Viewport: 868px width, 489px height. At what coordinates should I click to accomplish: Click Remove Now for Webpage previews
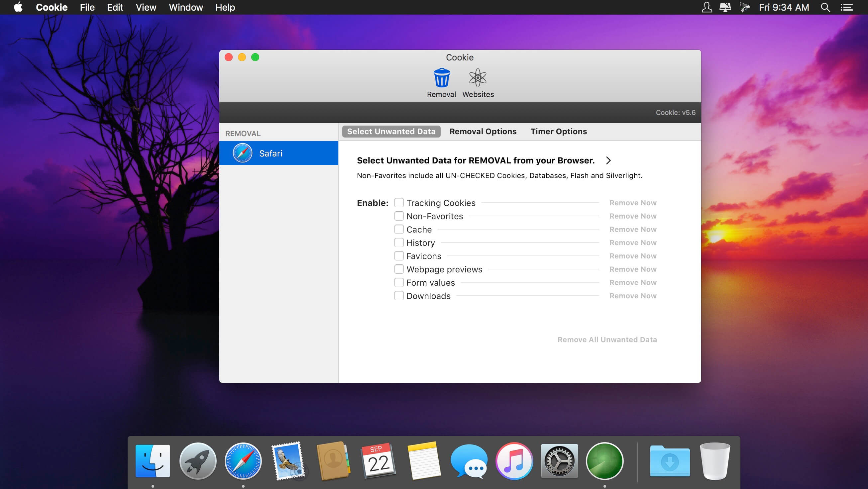click(633, 269)
